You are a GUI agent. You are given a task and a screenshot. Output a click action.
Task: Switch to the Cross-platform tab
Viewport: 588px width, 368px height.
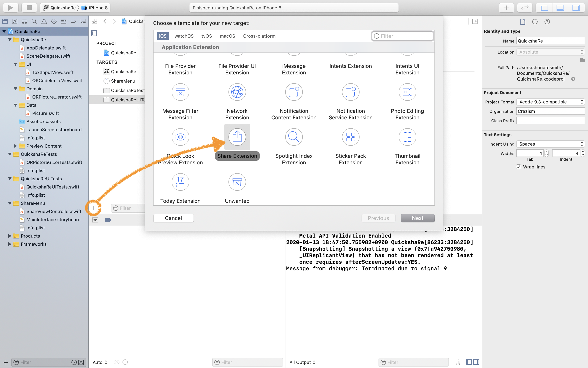(x=259, y=36)
